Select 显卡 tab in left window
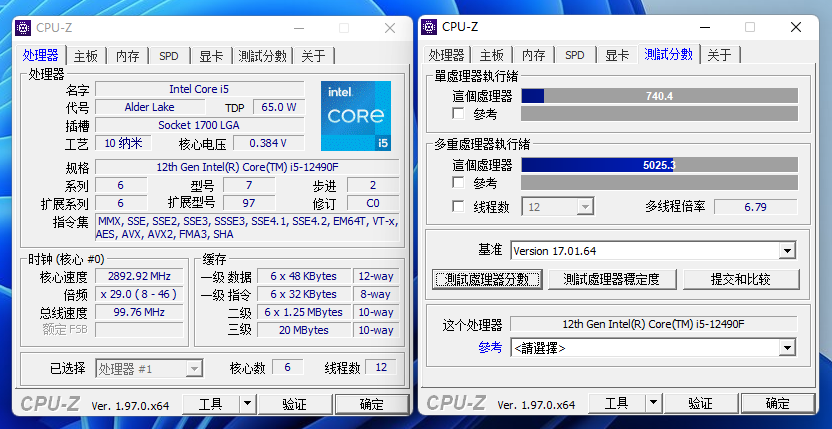The image size is (832, 429). (x=211, y=56)
